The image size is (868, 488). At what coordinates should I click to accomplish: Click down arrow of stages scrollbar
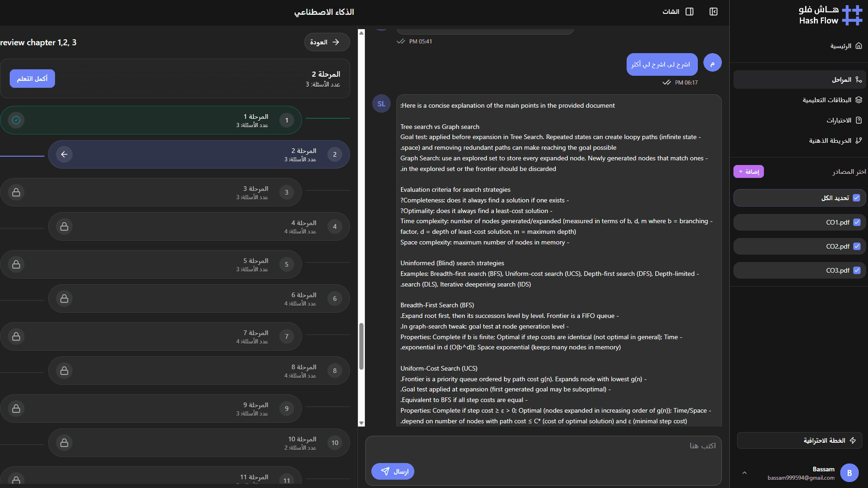362,423
